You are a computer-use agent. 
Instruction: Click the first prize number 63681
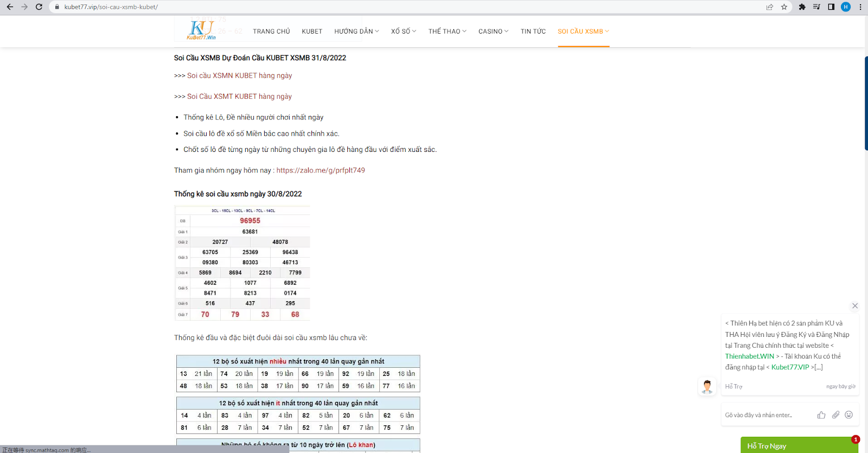[250, 232]
